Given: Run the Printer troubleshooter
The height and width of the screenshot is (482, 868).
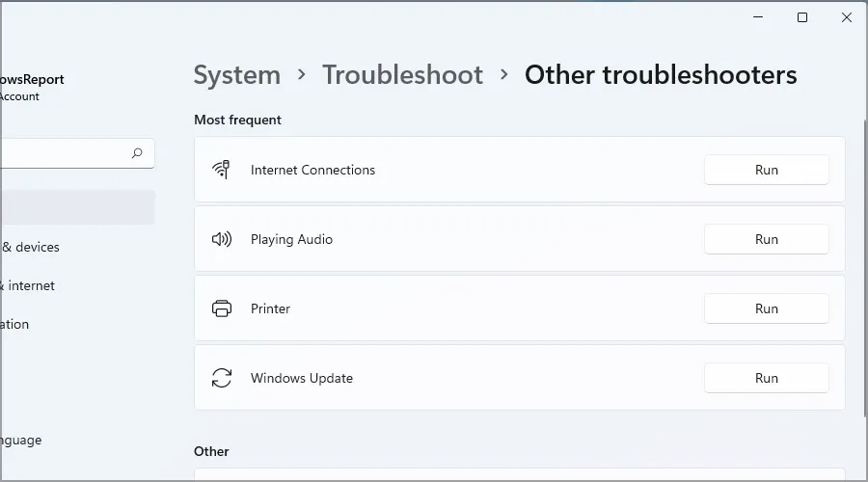Looking at the screenshot, I should (x=766, y=308).
